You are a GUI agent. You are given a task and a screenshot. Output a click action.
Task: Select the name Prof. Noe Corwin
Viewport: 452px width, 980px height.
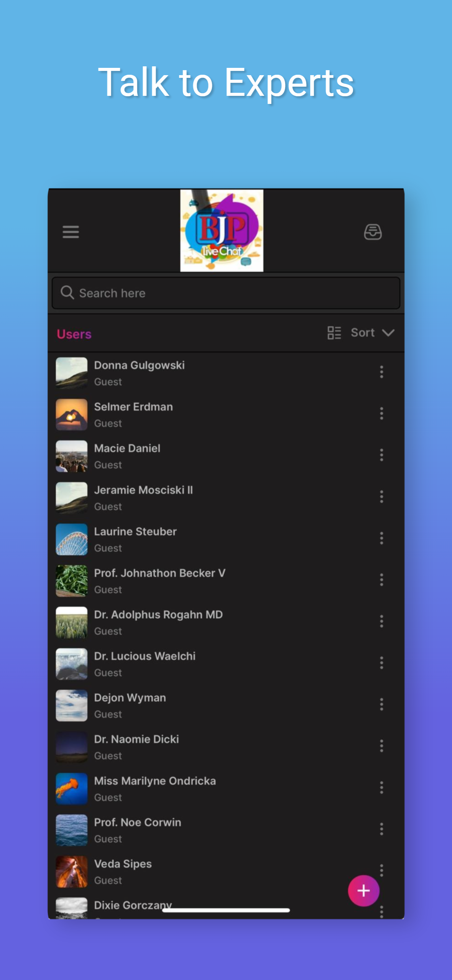[138, 822]
